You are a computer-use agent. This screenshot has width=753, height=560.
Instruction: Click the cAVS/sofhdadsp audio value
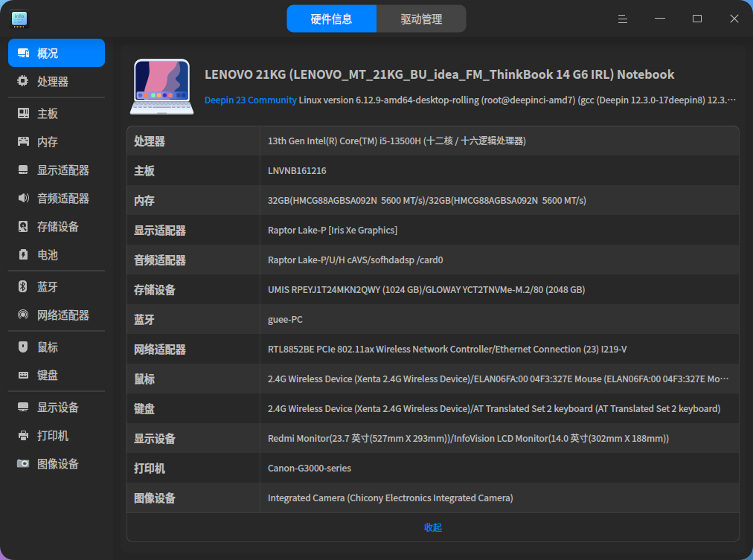[x=356, y=260]
